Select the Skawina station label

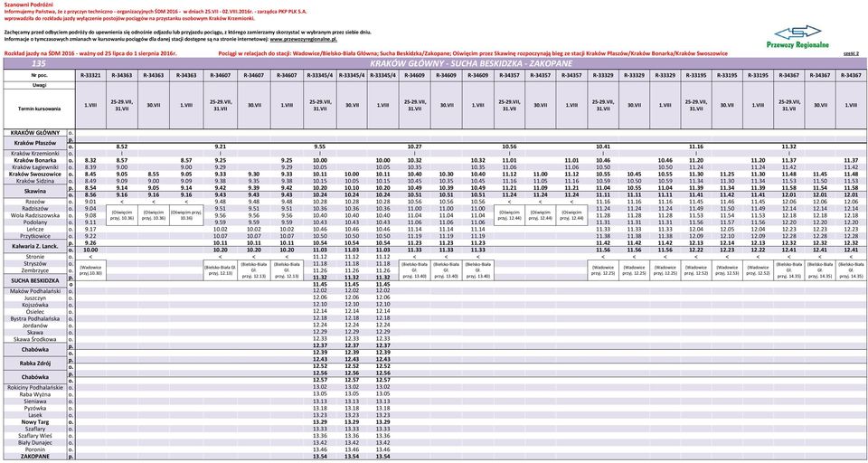(36, 191)
